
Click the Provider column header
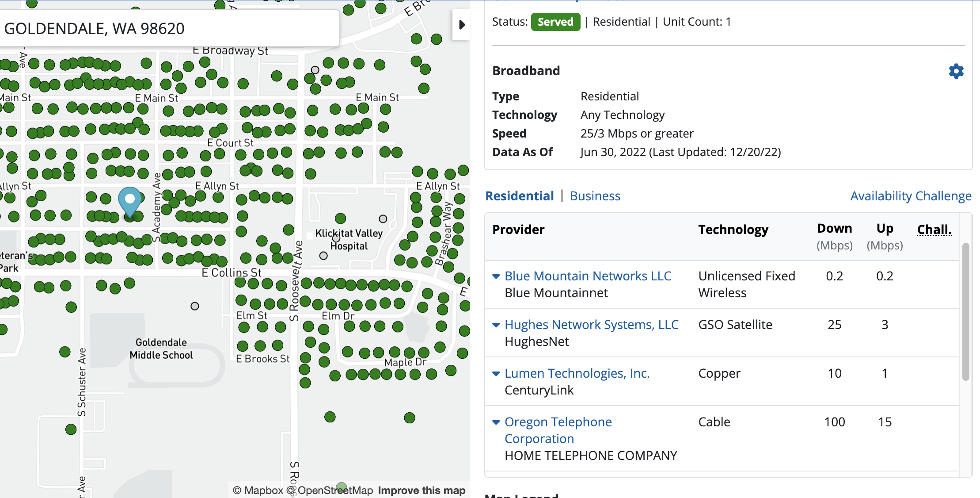coord(518,230)
